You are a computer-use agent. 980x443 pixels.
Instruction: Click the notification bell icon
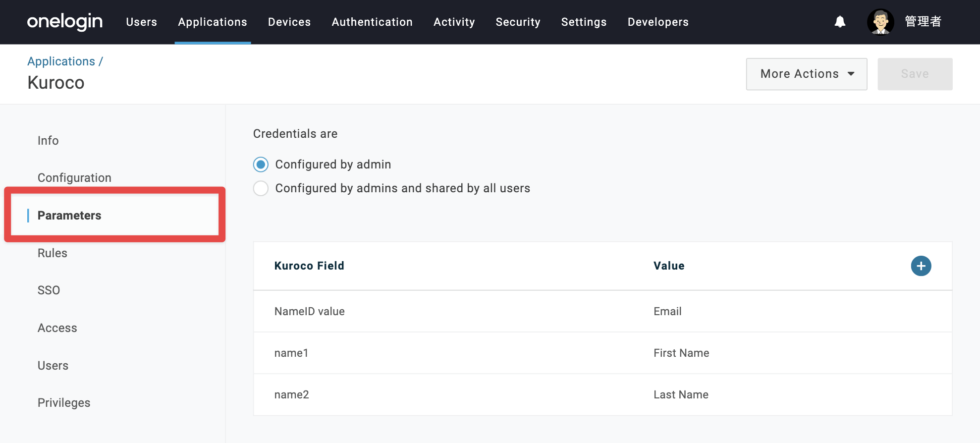(x=840, y=22)
